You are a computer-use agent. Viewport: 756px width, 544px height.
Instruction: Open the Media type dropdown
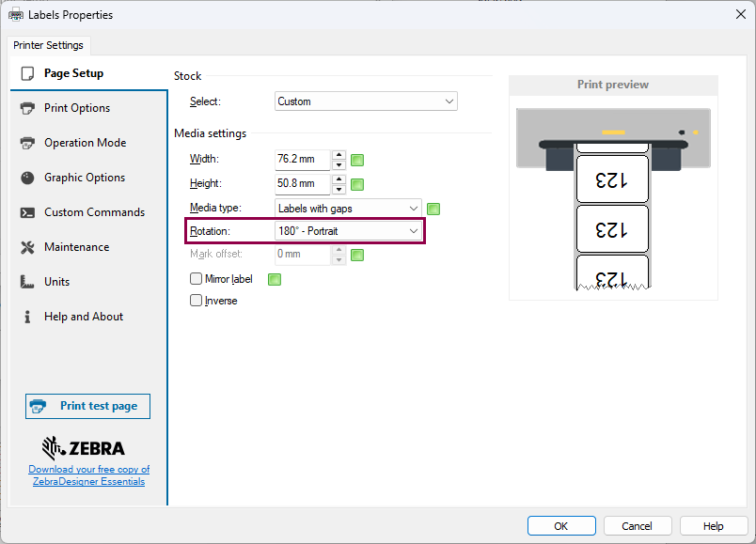pyautogui.click(x=348, y=209)
